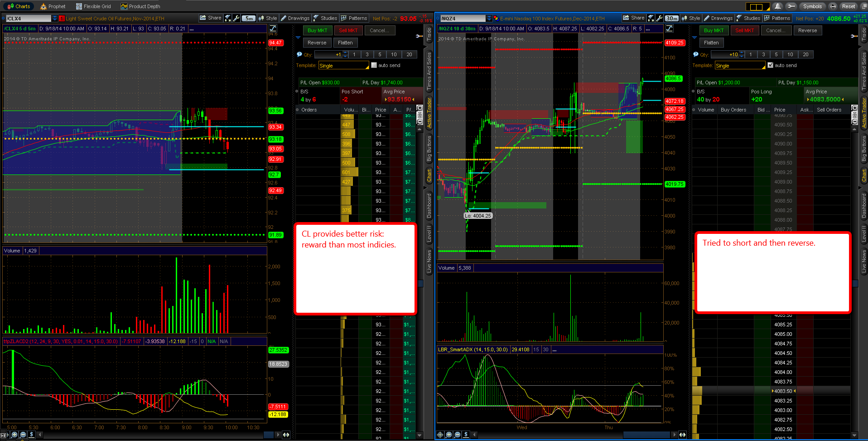Click the Symbols button
This screenshot has height=441, width=868.
[x=812, y=6]
